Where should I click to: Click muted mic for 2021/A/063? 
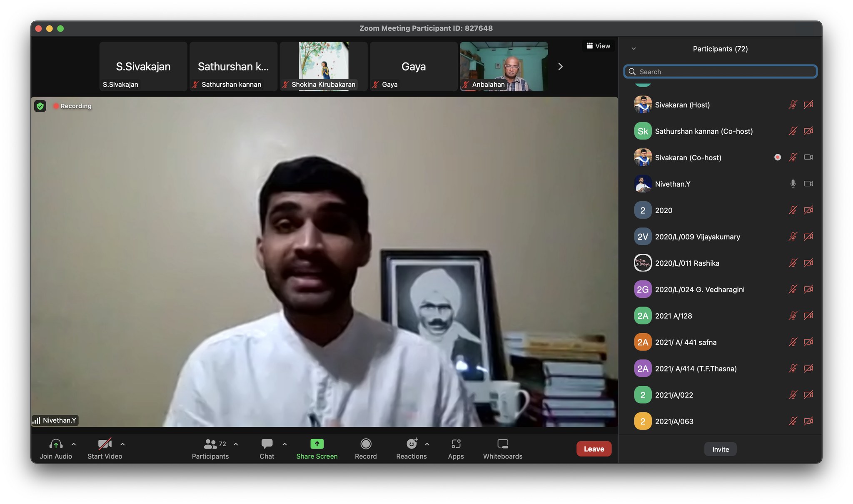[793, 421]
